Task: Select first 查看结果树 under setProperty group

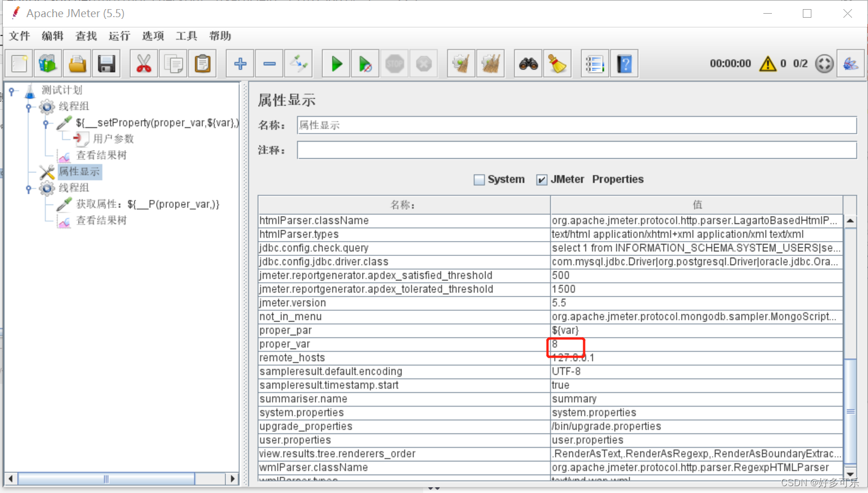Action: (x=101, y=155)
